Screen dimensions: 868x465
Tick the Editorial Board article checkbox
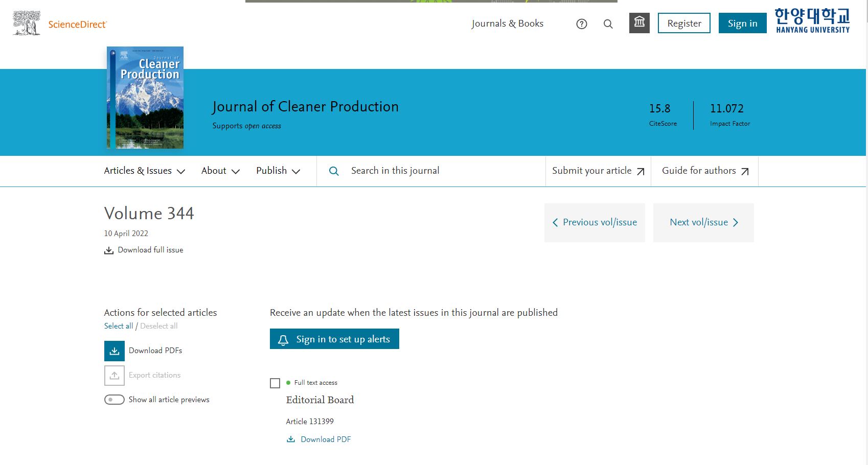(275, 383)
